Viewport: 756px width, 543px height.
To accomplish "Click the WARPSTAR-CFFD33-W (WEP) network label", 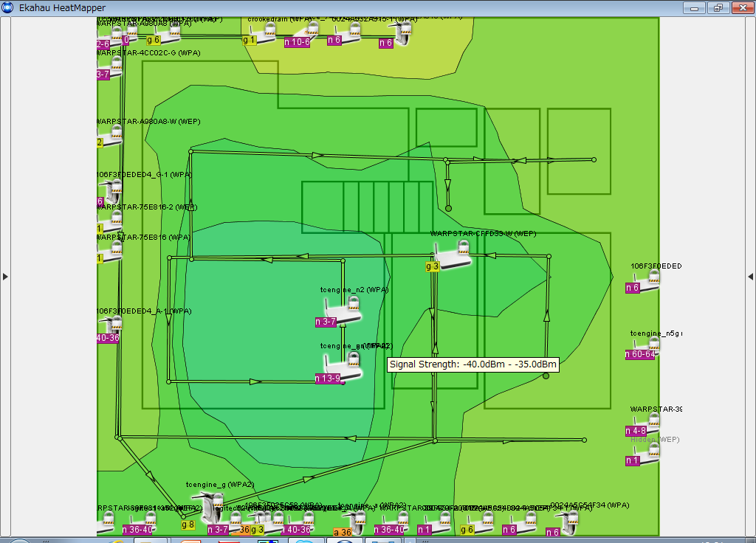I will (x=483, y=234).
